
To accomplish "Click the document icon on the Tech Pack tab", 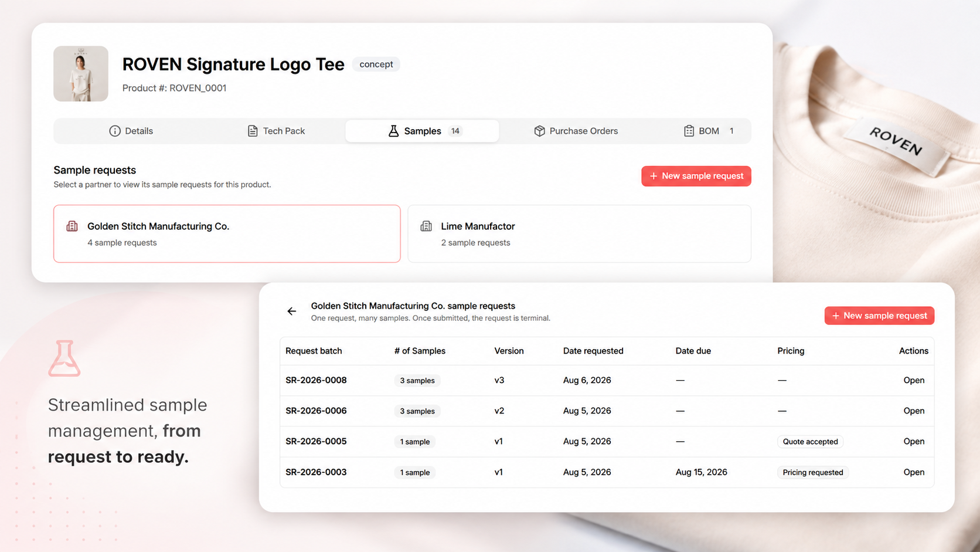I will pos(253,131).
